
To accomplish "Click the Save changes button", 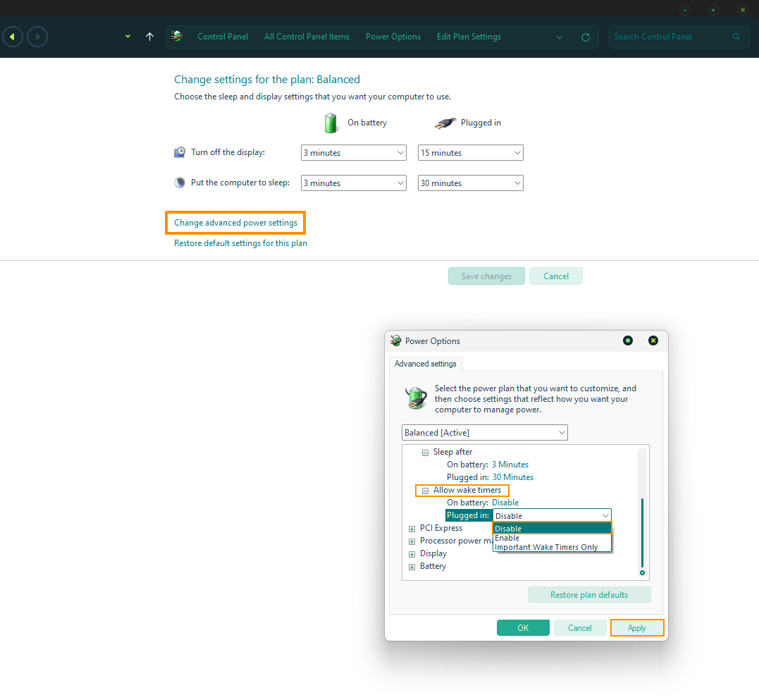I will (486, 276).
